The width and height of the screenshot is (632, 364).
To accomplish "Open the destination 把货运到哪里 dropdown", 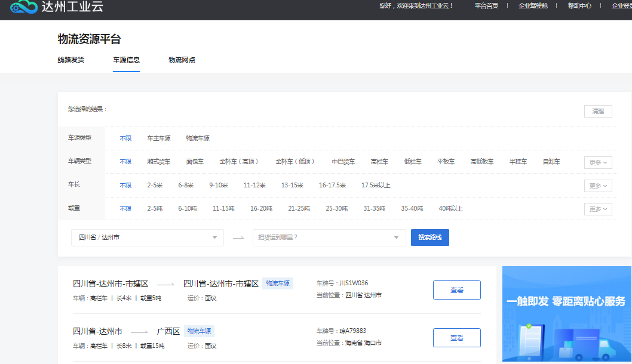I will pos(329,237).
